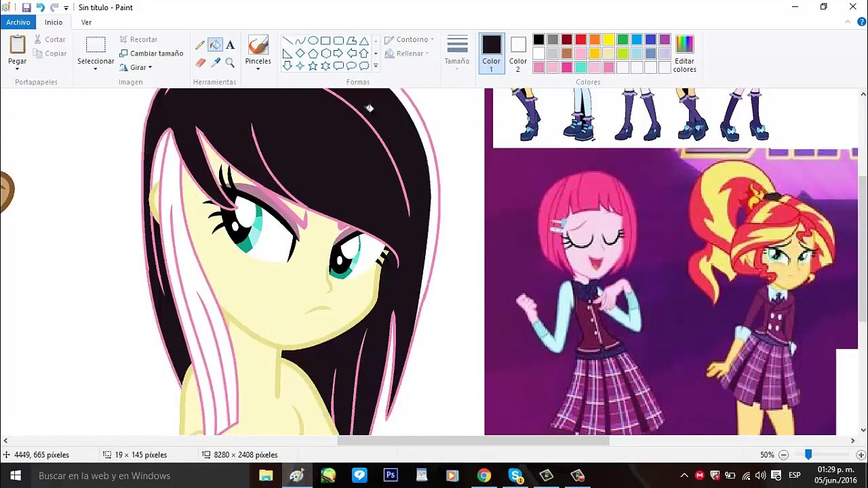Choose the oval shape
Image resolution: width=868 pixels, height=488 pixels.
313,41
